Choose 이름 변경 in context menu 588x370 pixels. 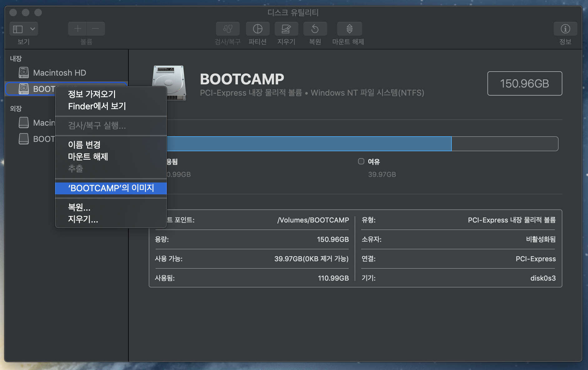click(111, 145)
